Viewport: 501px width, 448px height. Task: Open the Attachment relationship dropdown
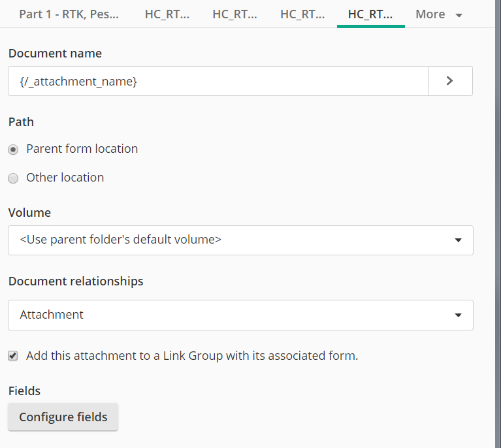point(240,315)
